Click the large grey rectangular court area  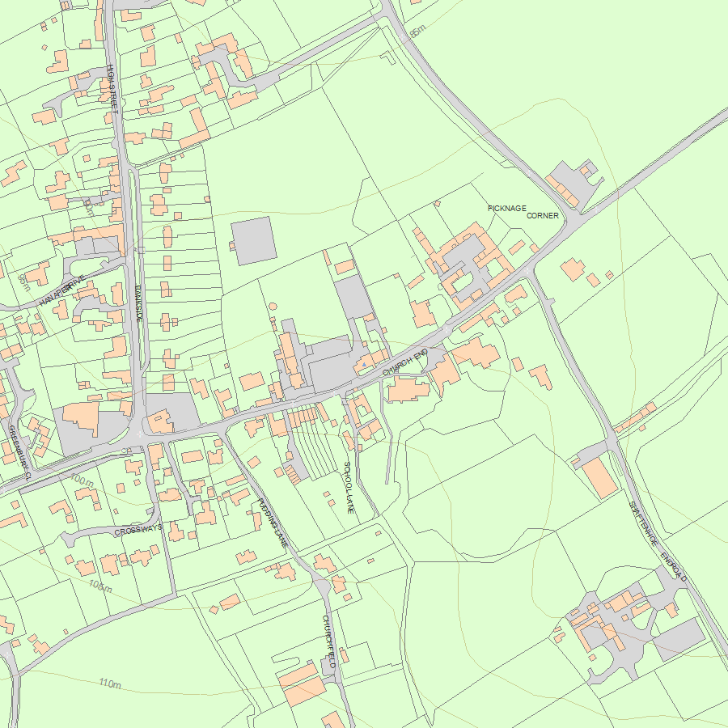click(254, 241)
